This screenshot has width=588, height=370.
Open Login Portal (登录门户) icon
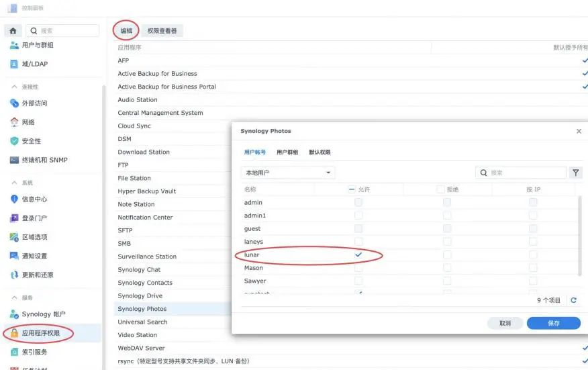tap(14, 218)
